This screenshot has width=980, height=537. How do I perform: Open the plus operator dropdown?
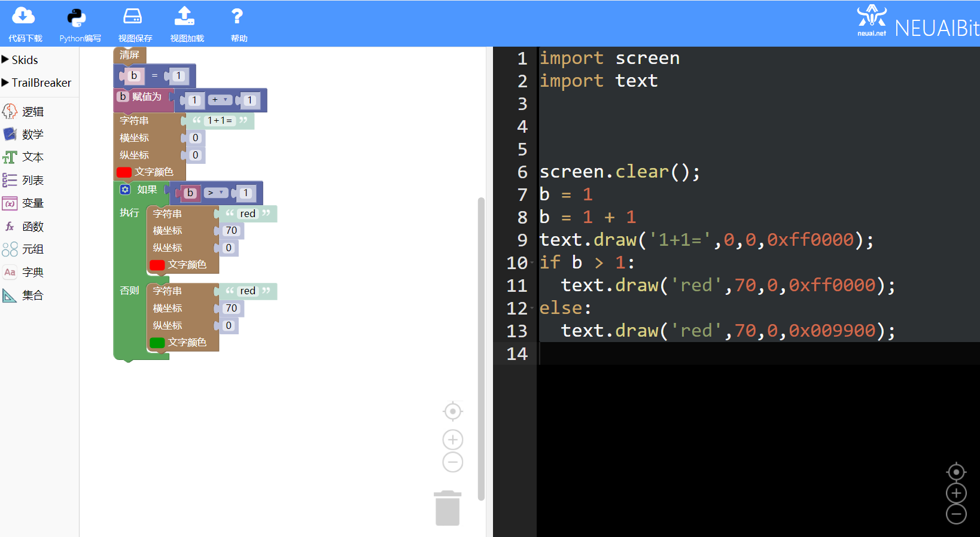pos(220,100)
